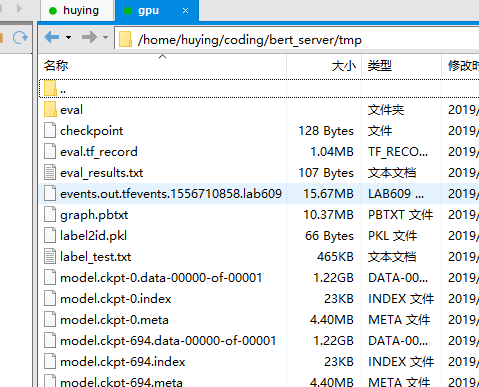The image size is (479, 387).
Task: Click the model.ckpt-0.index file icon
Action: click(x=50, y=298)
